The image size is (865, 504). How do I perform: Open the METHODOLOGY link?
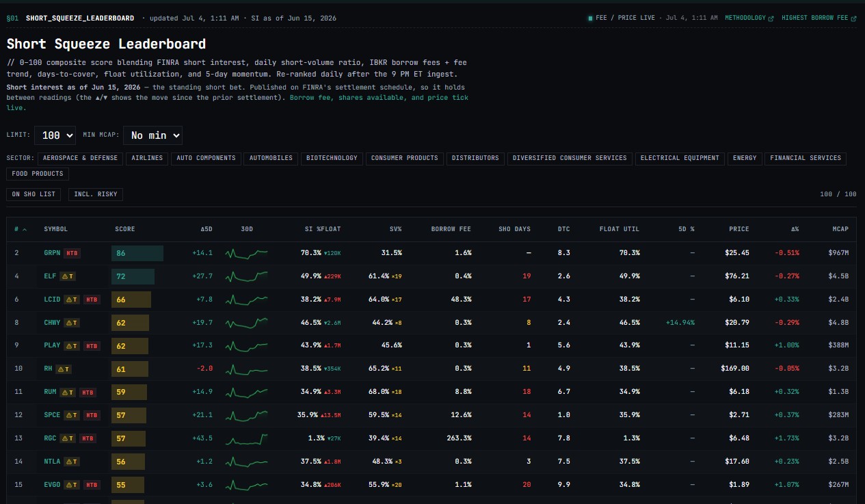point(749,18)
